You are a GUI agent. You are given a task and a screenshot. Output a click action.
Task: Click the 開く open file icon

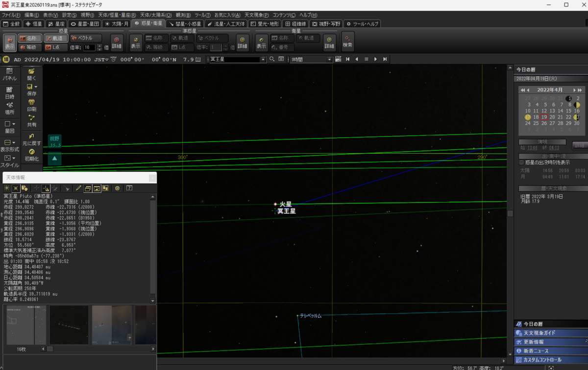(31, 74)
